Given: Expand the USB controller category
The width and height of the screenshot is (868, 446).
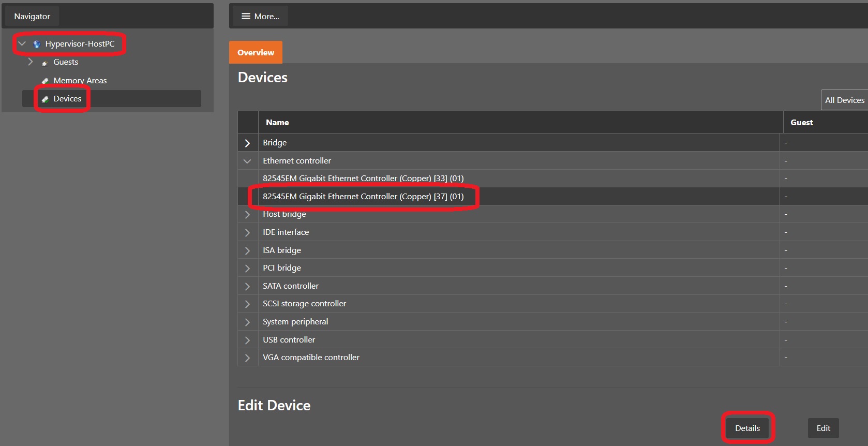Looking at the screenshot, I should [x=247, y=340].
